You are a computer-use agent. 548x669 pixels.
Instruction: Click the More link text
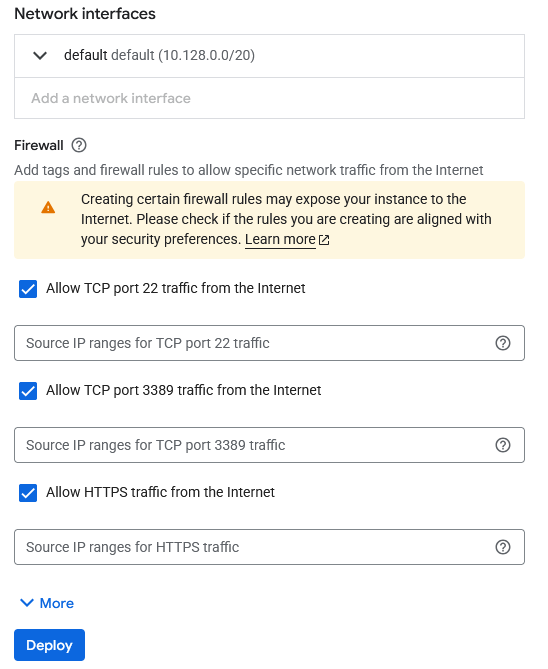(57, 603)
